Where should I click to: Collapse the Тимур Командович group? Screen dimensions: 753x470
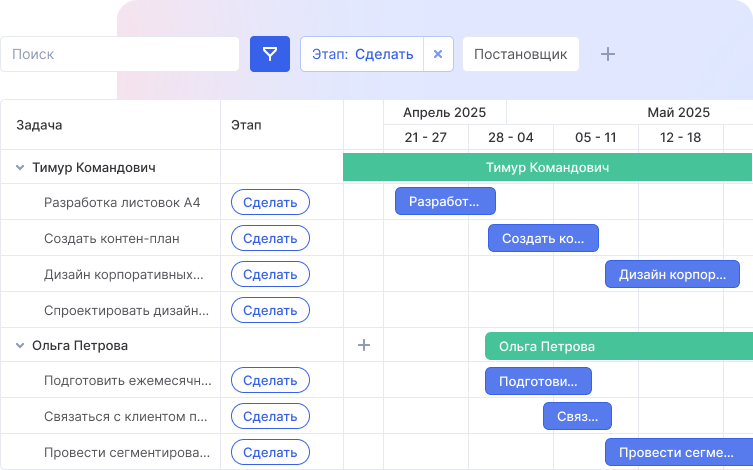[x=20, y=168]
